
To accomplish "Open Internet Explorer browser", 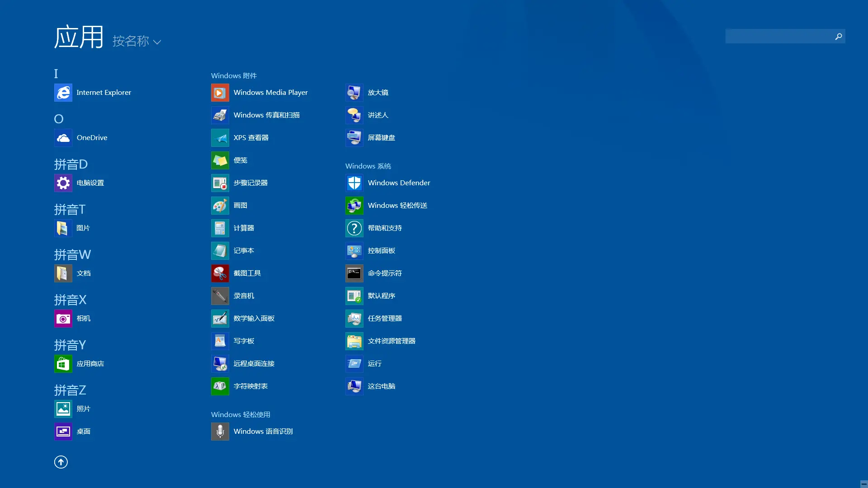I will click(x=63, y=92).
